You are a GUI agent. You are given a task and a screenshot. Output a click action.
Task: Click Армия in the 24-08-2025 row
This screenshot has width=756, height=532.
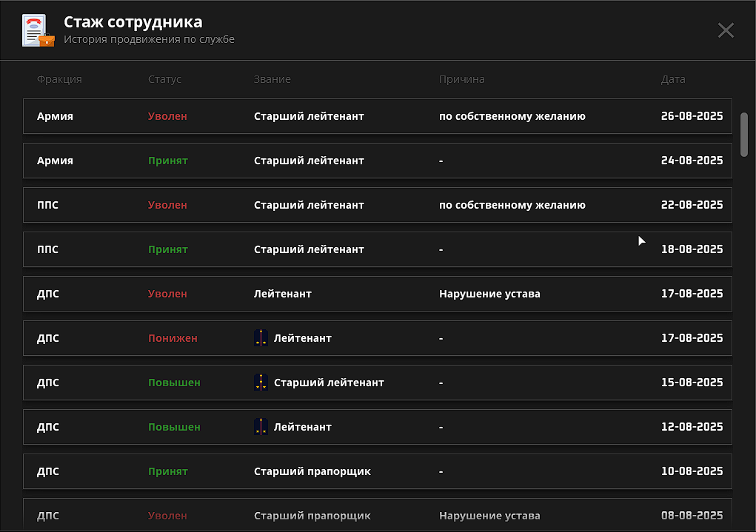coord(55,161)
